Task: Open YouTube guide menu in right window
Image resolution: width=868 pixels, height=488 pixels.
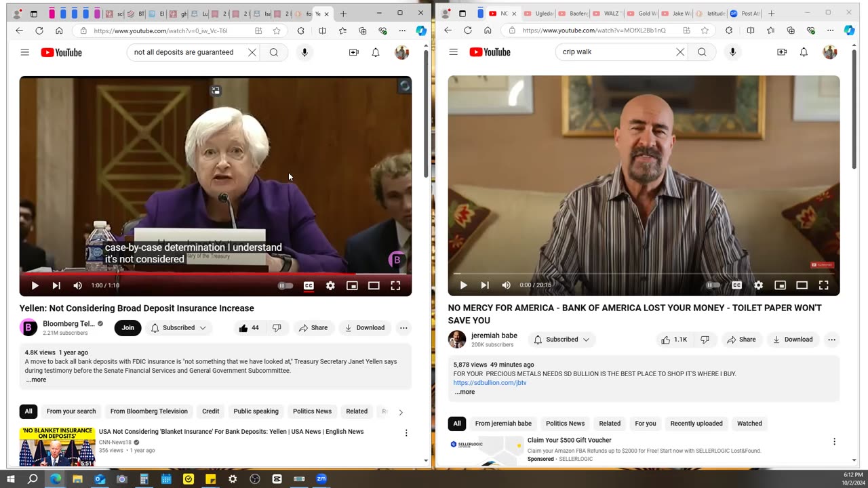Action: point(454,52)
